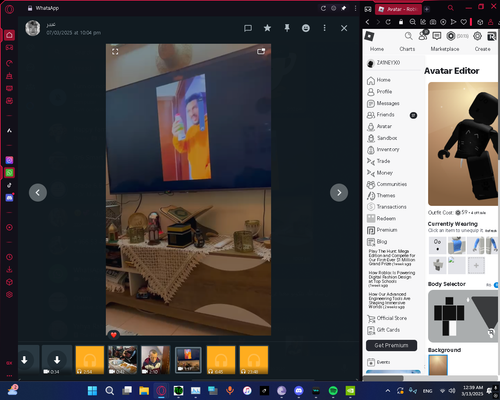Image resolution: width=500 pixels, height=400 pixels.
Task: Select the 0:42 video thumbnail
Action: pyautogui.click(x=122, y=360)
